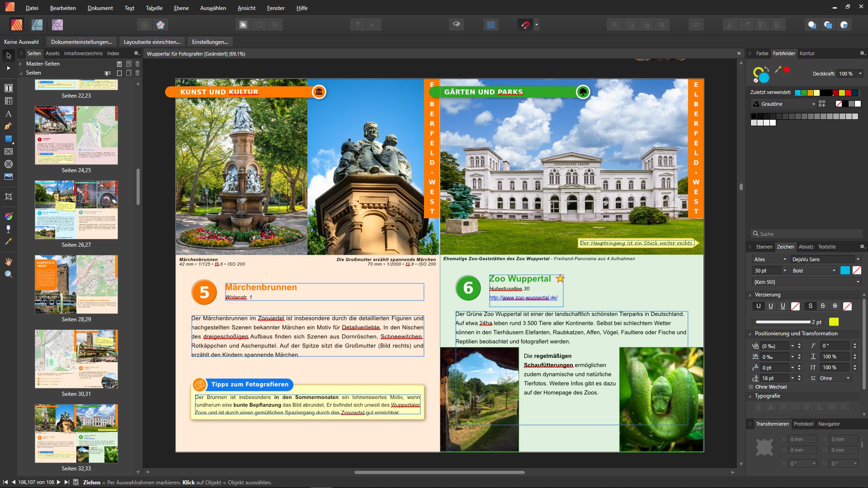Select the Move tool
The height and width of the screenshot is (488, 868).
8,56
